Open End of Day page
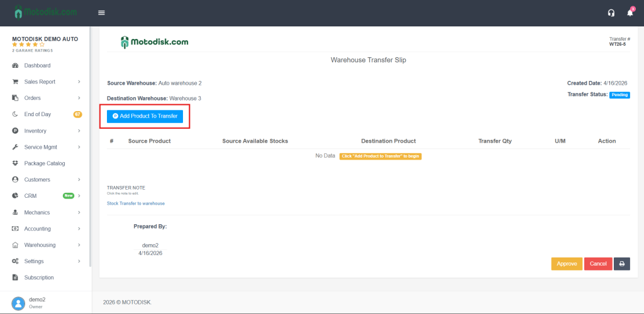This screenshot has height=314, width=644. (x=38, y=114)
